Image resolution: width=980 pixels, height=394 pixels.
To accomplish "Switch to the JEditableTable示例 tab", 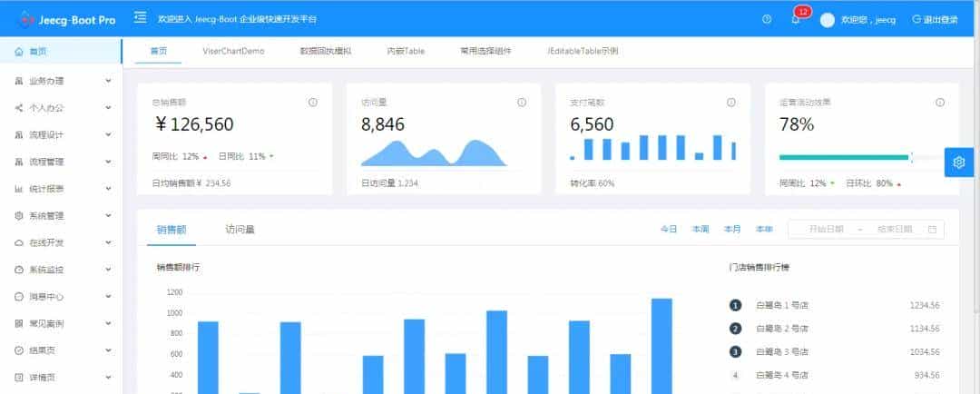I will (583, 51).
